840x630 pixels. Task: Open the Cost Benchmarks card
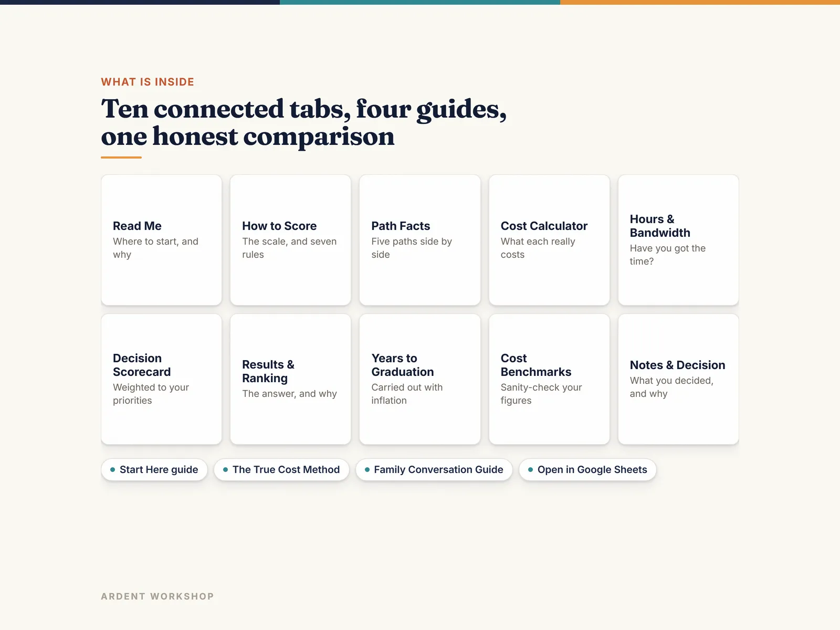point(549,379)
